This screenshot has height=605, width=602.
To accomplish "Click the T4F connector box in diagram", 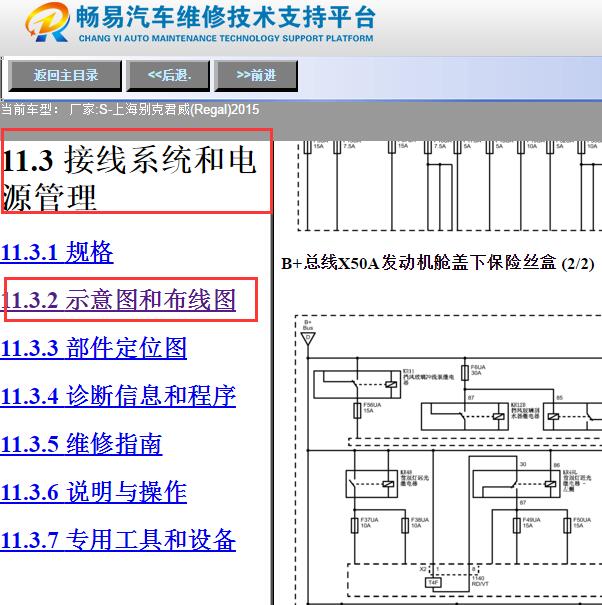I will (x=433, y=582).
